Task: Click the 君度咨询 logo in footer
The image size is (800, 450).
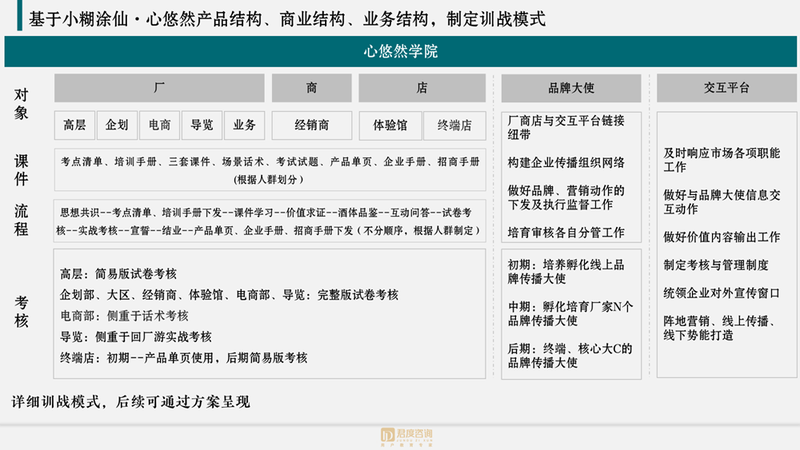Action: [x=407, y=437]
